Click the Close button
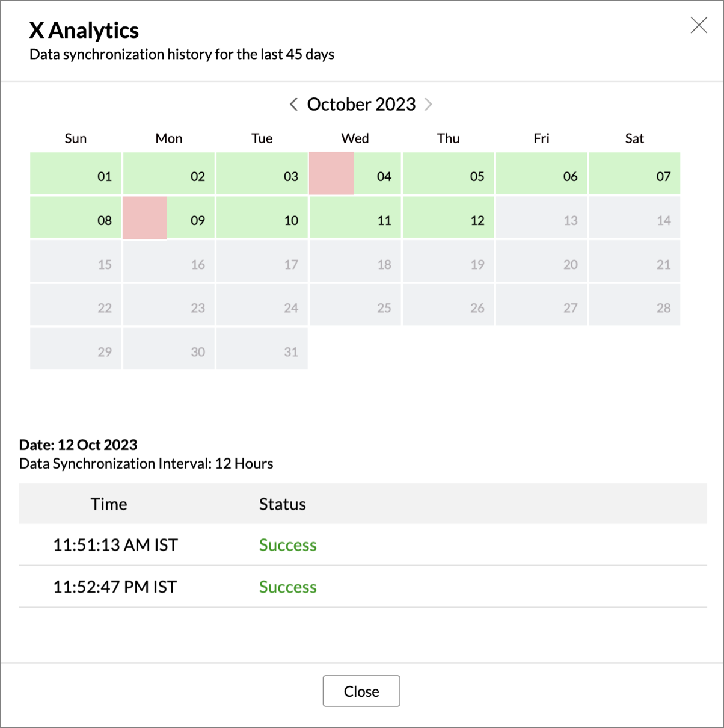This screenshot has width=724, height=728. [x=361, y=691]
